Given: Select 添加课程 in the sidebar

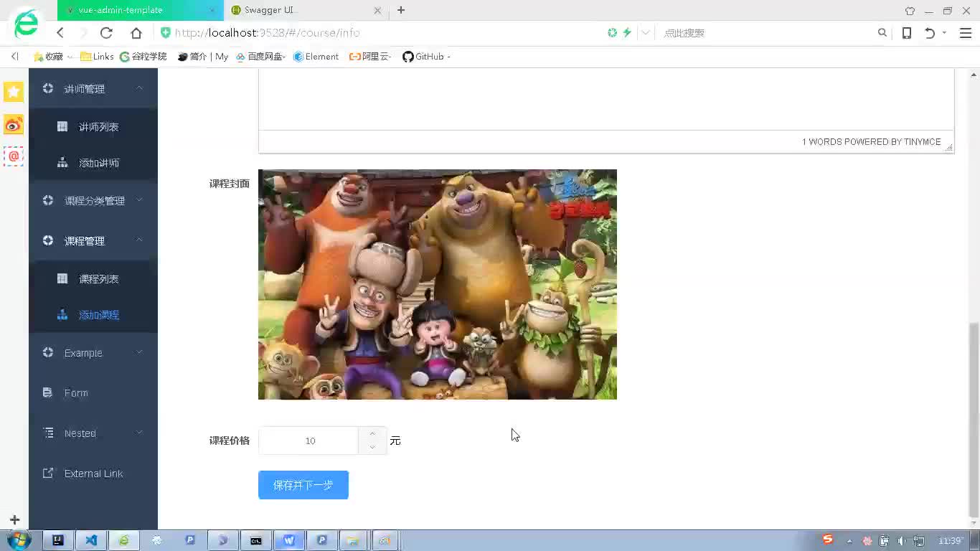Looking at the screenshot, I should [x=93, y=315].
